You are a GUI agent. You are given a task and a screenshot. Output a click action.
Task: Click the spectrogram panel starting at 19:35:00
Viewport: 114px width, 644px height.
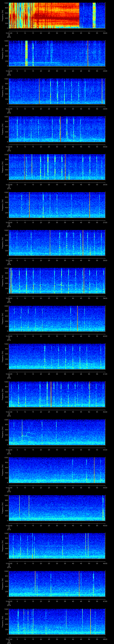57,167
